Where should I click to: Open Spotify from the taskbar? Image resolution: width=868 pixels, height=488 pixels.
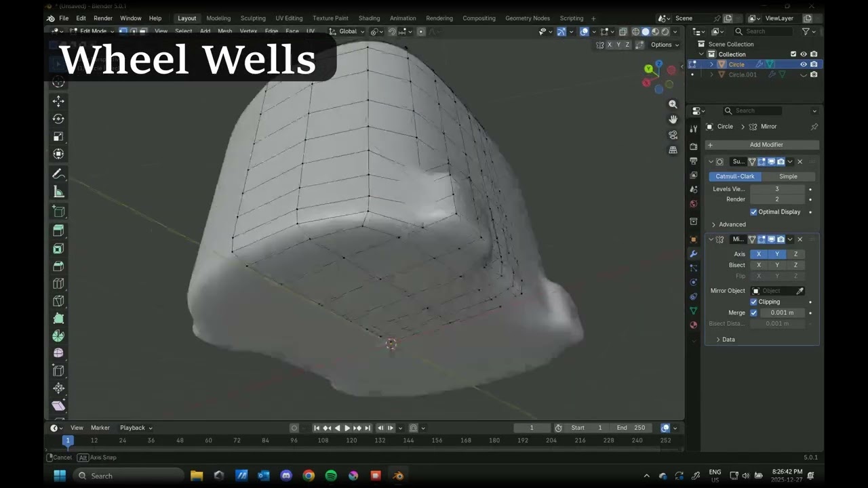pyautogui.click(x=331, y=476)
